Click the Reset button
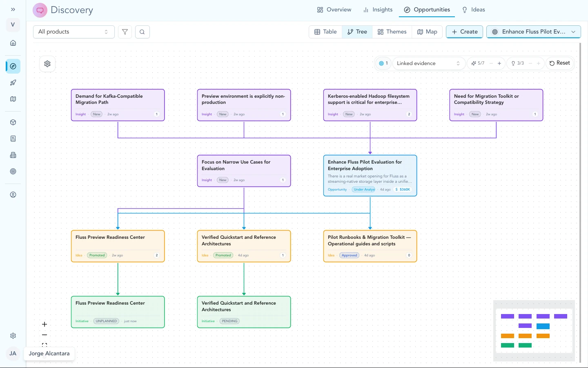 tap(559, 63)
